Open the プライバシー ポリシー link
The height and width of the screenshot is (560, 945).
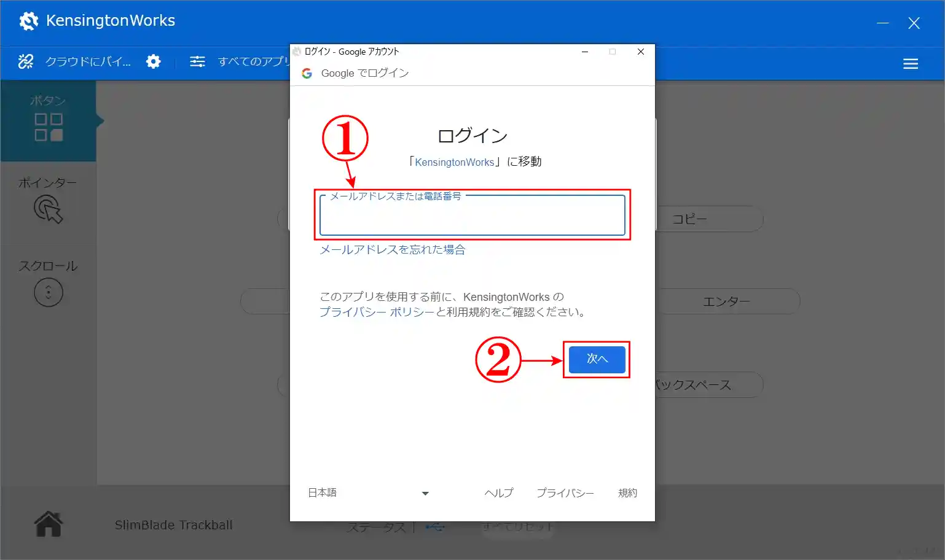click(377, 312)
